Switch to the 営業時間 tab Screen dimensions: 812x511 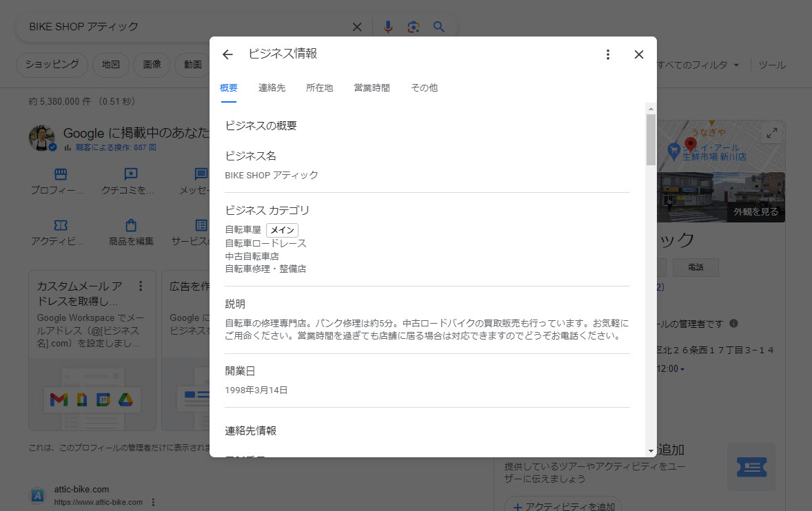click(372, 87)
